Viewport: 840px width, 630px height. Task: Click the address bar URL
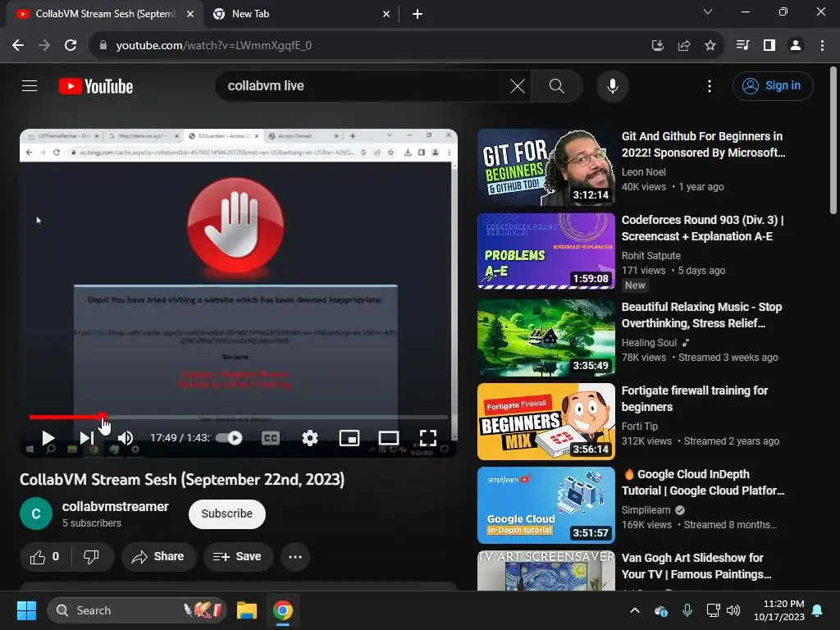click(214, 46)
